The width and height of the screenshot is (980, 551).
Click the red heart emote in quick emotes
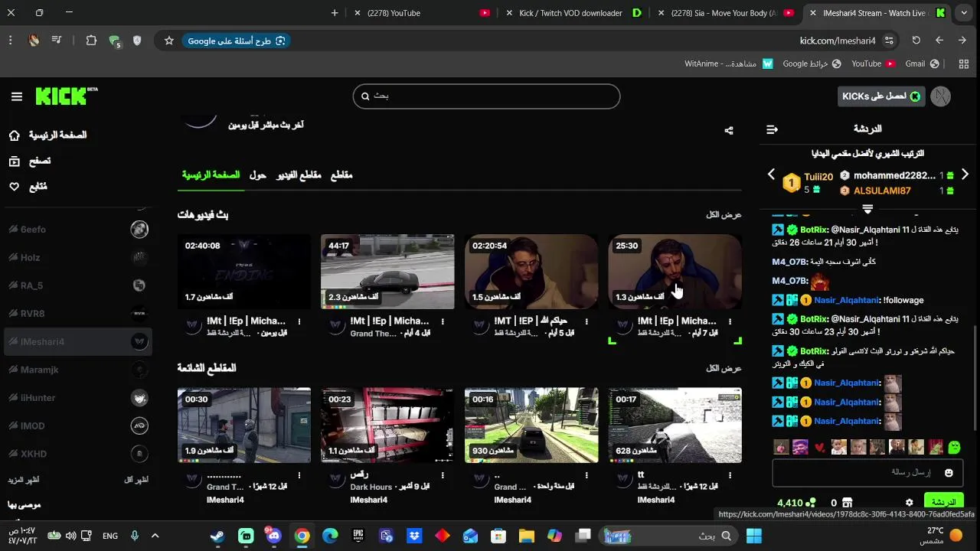[820, 448]
